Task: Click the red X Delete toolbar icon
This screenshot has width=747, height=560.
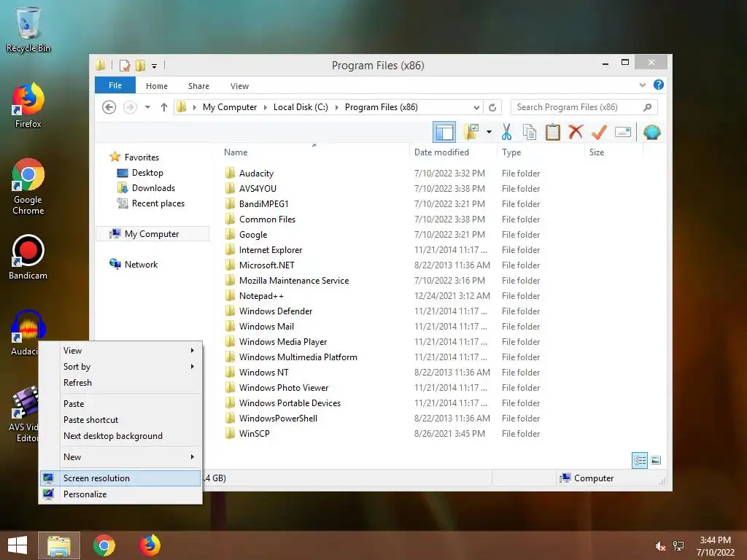Action: coord(576,131)
